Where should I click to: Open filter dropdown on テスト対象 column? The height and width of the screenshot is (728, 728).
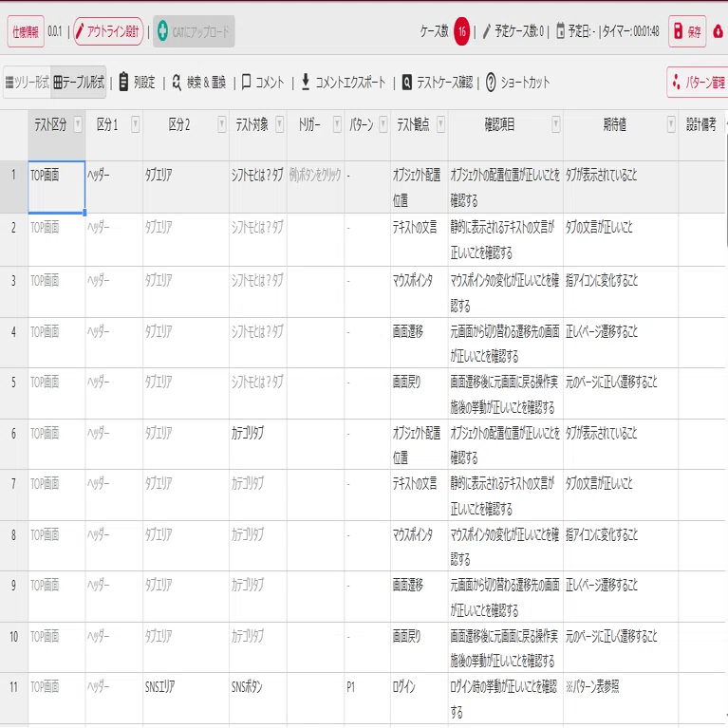click(x=279, y=124)
